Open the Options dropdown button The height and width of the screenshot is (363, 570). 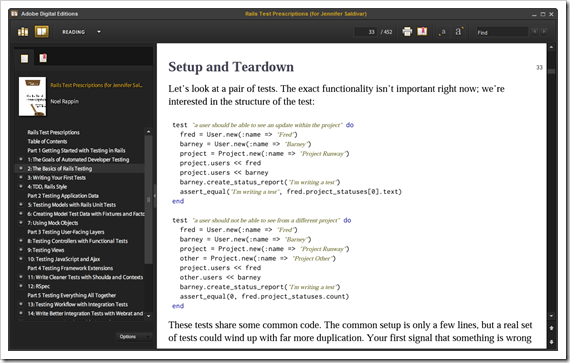134,337
